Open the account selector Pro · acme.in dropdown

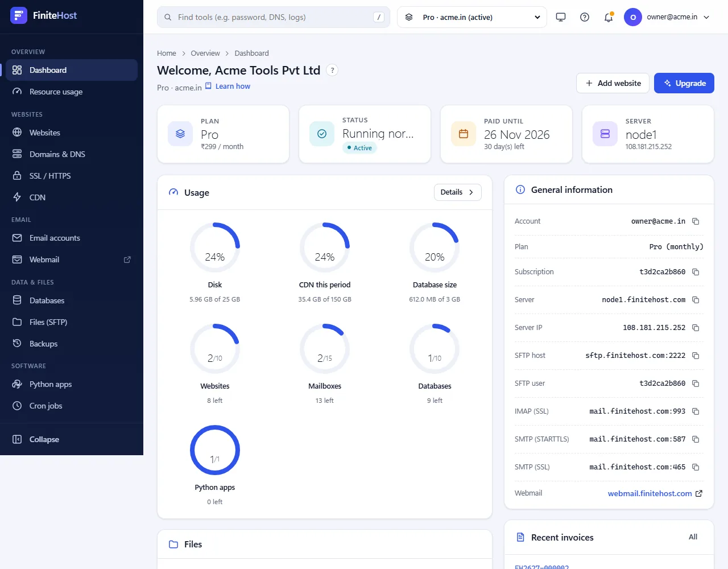472,17
